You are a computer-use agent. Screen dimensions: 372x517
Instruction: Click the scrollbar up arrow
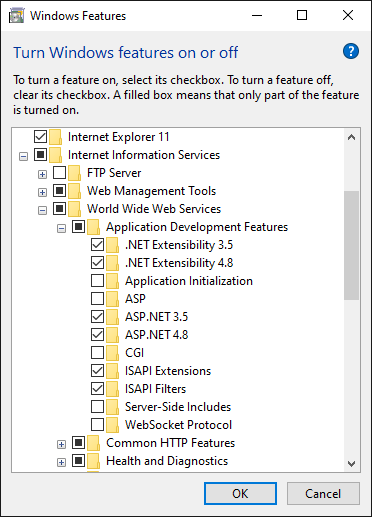click(351, 137)
